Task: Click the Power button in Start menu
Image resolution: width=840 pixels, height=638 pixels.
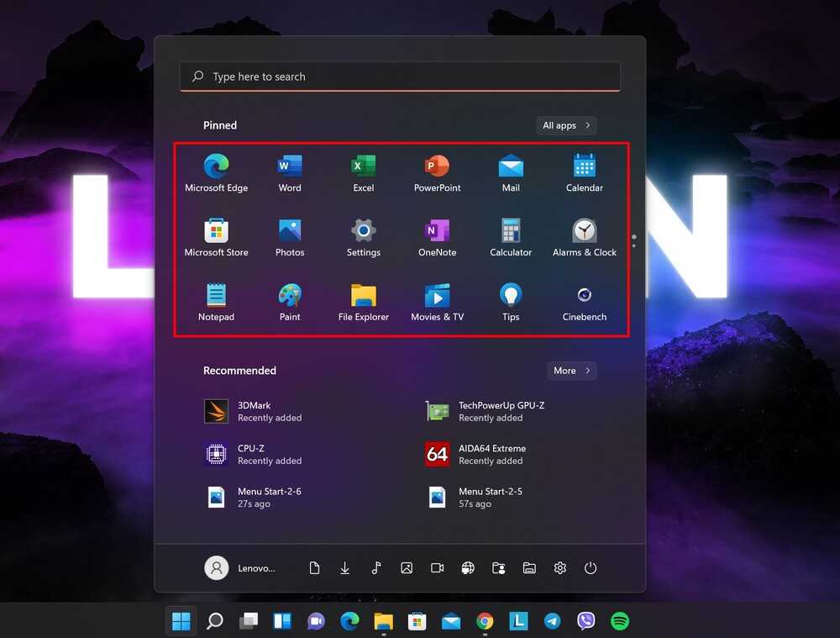Action: (591, 568)
